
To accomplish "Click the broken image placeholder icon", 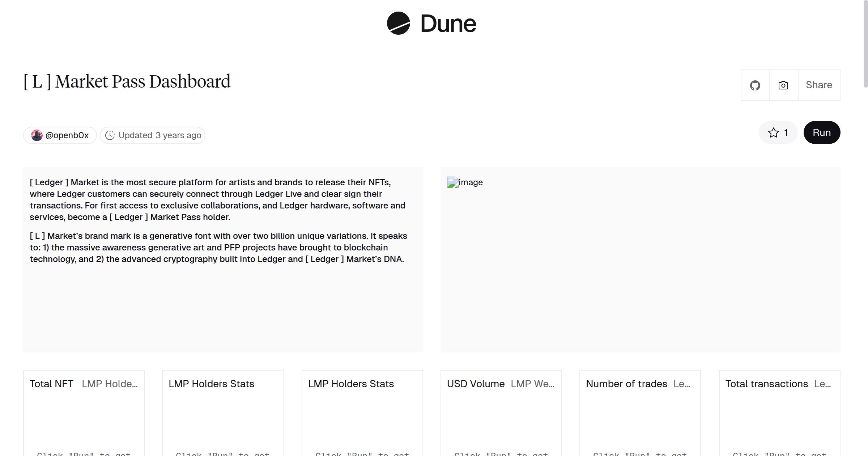I will click(453, 182).
